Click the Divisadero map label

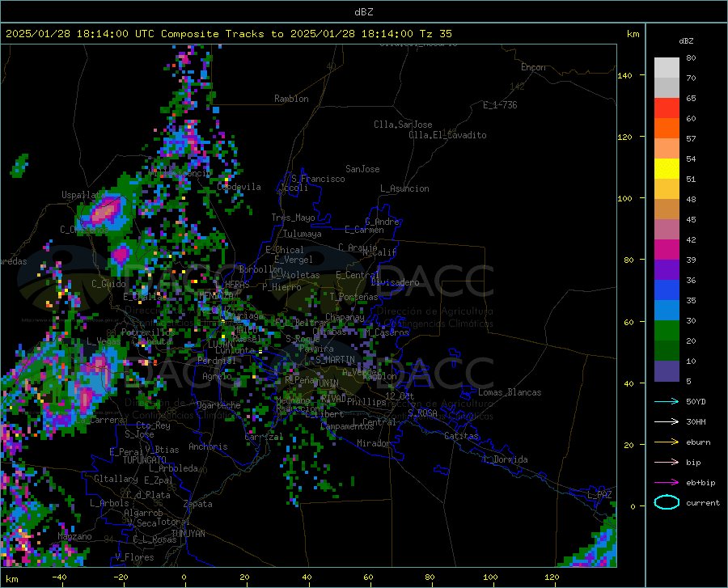pos(395,282)
